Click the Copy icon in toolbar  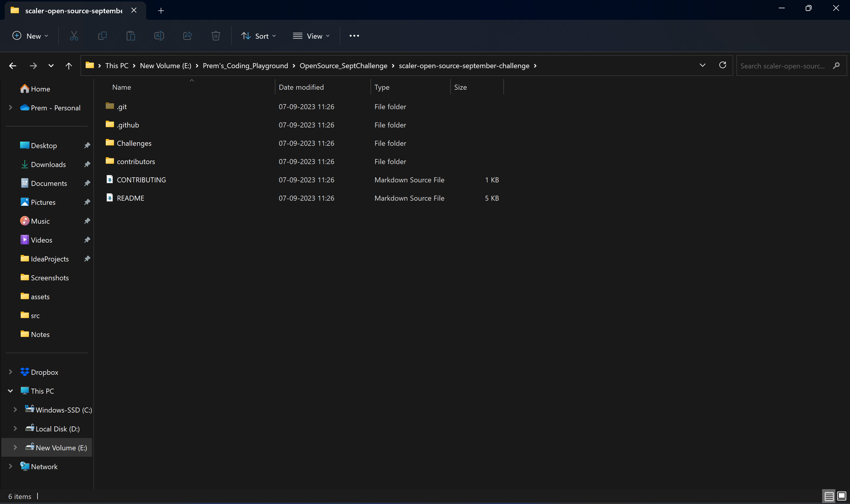(102, 36)
